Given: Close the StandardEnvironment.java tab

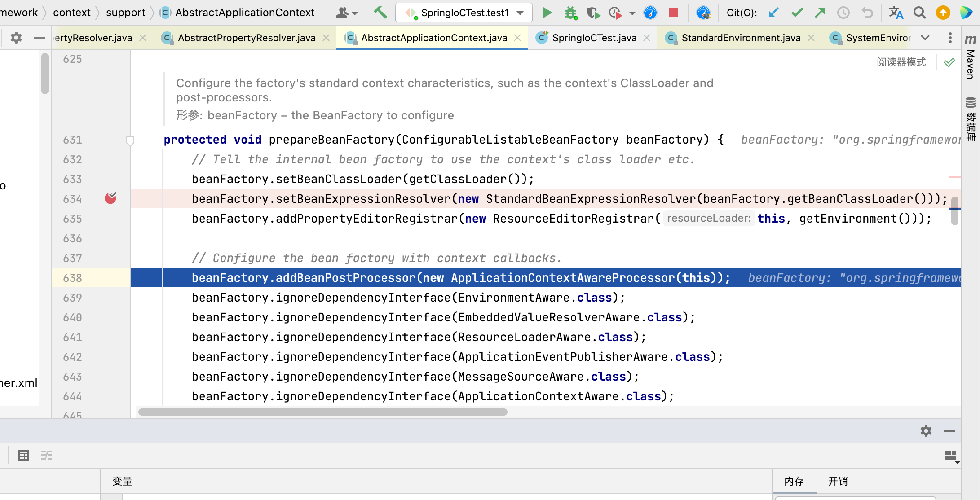Looking at the screenshot, I should (x=811, y=38).
